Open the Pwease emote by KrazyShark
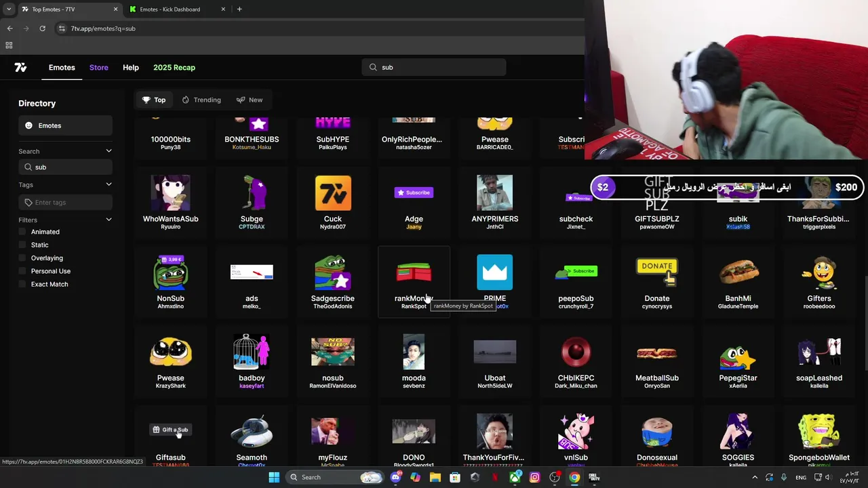Screen dimensions: 868x488 click(171, 361)
